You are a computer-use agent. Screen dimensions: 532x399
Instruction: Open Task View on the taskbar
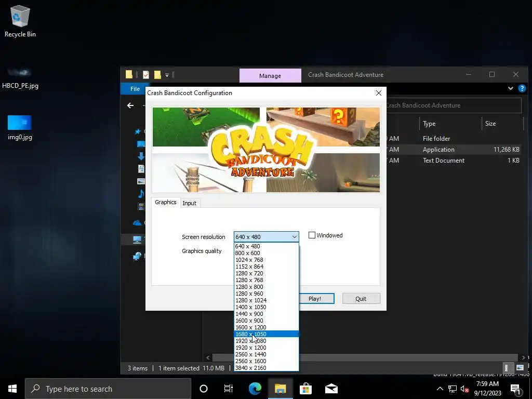229,389
